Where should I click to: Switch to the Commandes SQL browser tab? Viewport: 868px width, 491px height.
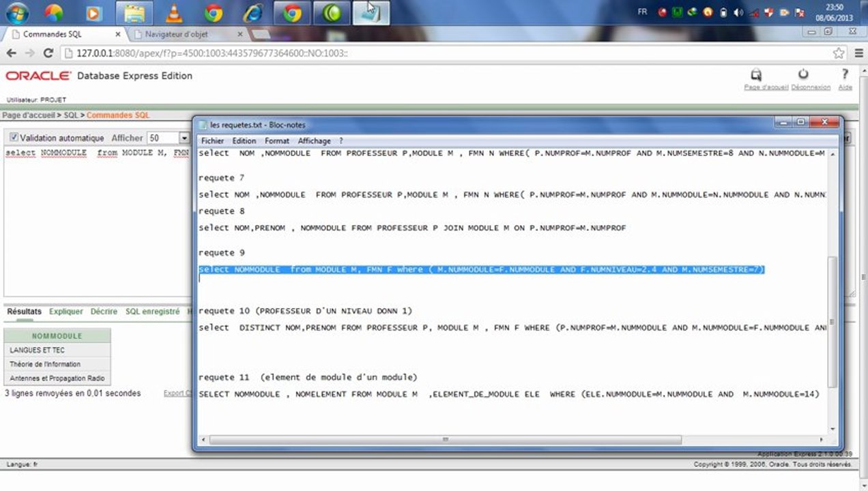(x=65, y=33)
